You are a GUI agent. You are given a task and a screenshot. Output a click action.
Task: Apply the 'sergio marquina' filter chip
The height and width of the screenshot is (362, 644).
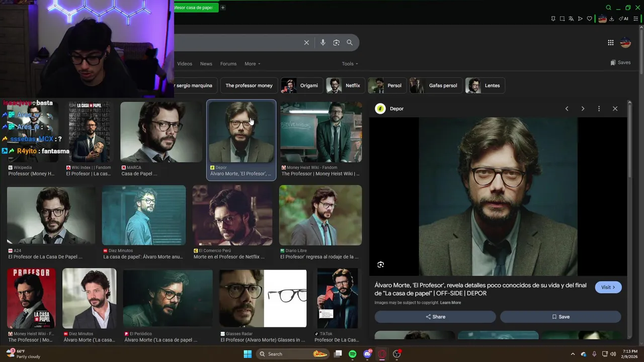[x=196, y=85]
